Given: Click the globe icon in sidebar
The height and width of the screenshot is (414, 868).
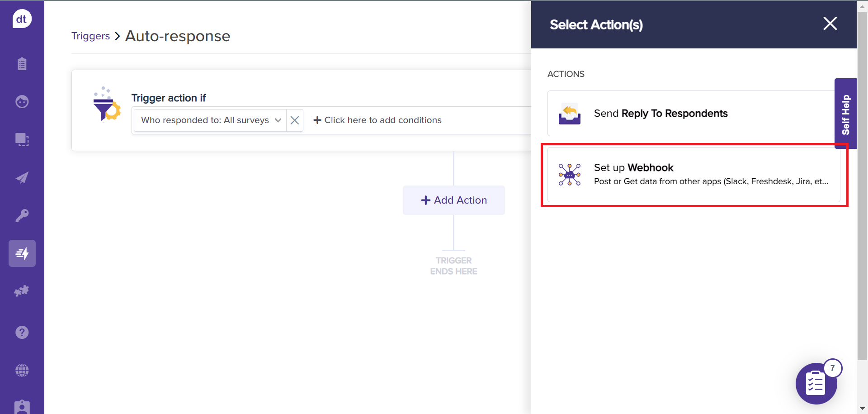Looking at the screenshot, I should [x=22, y=371].
